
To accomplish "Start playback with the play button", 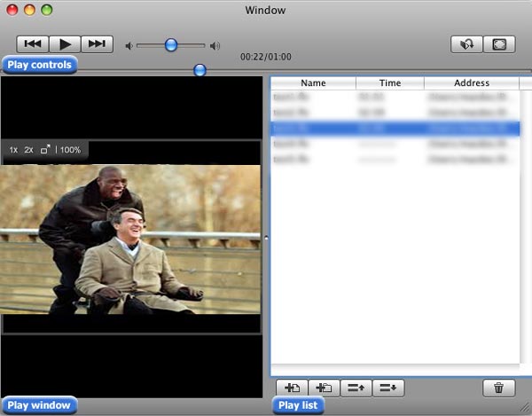I will tap(65, 44).
